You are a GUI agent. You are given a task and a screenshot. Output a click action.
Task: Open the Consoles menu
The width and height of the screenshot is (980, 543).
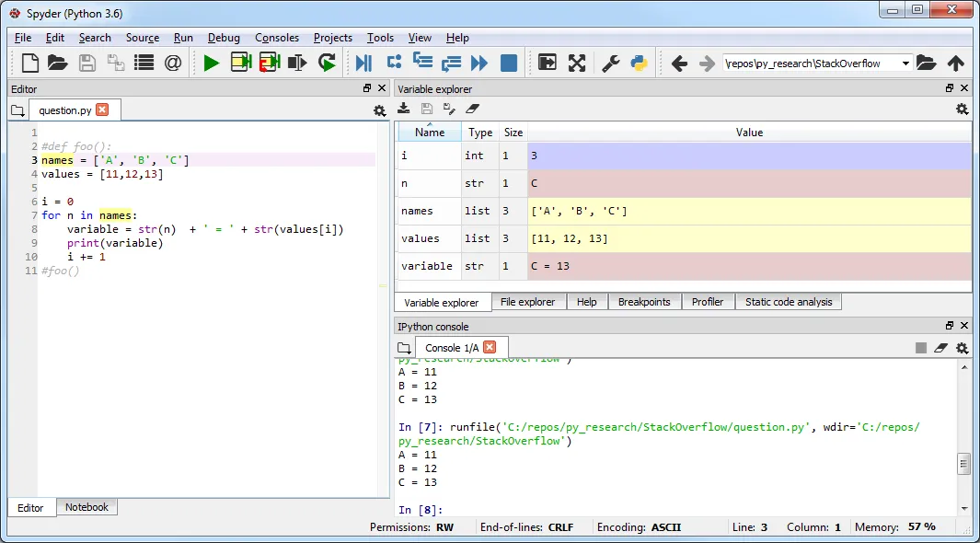coord(277,38)
